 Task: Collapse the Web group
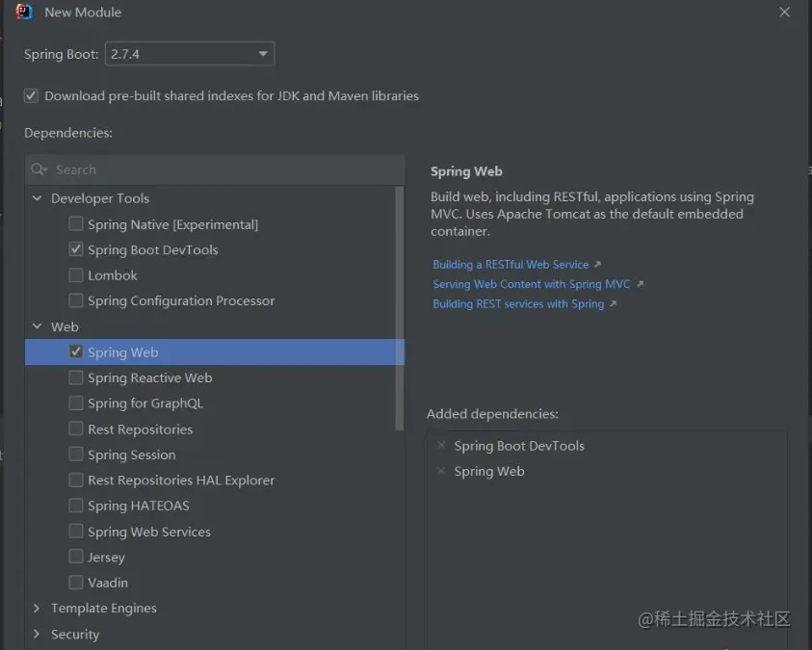point(37,326)
